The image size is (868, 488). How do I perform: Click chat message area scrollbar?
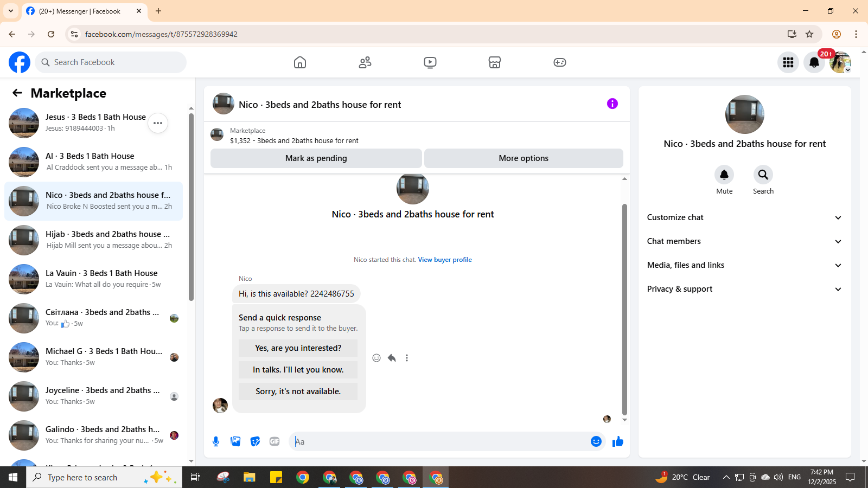point(624,309)
